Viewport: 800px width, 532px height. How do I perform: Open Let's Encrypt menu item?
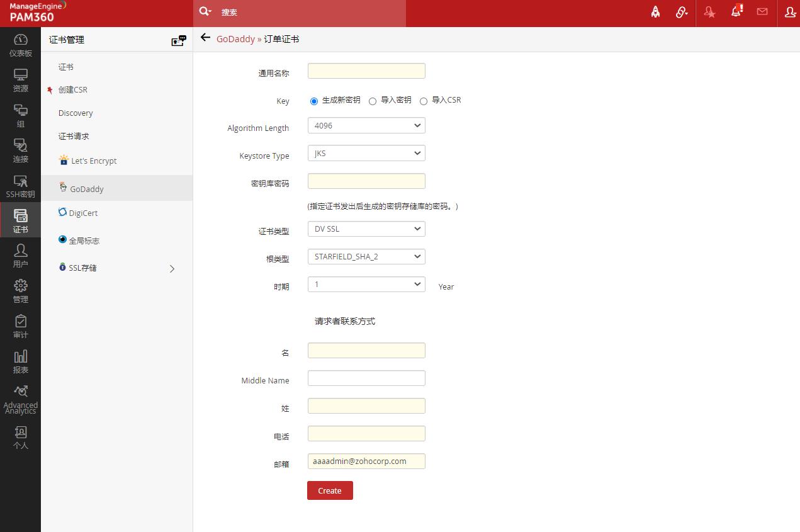pos(94,161)
